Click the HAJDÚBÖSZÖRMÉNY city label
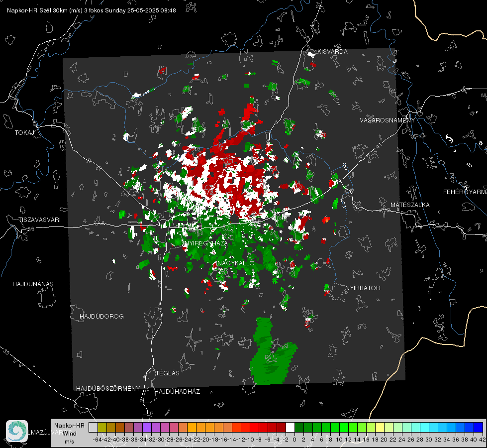 tap(108, 389)
